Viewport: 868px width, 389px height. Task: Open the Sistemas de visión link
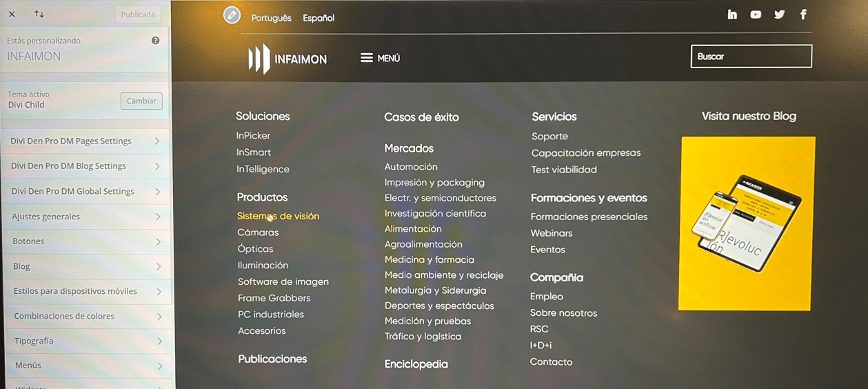pos(278,216)
